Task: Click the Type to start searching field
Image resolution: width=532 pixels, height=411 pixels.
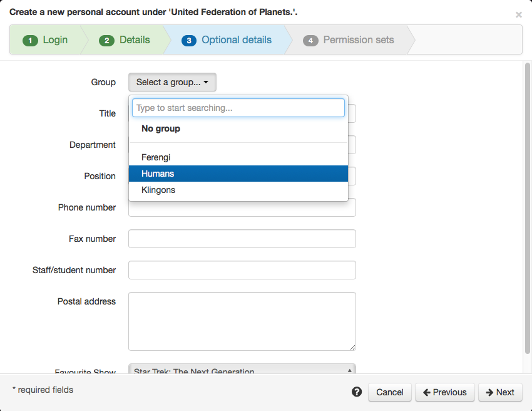Action: 238,107
